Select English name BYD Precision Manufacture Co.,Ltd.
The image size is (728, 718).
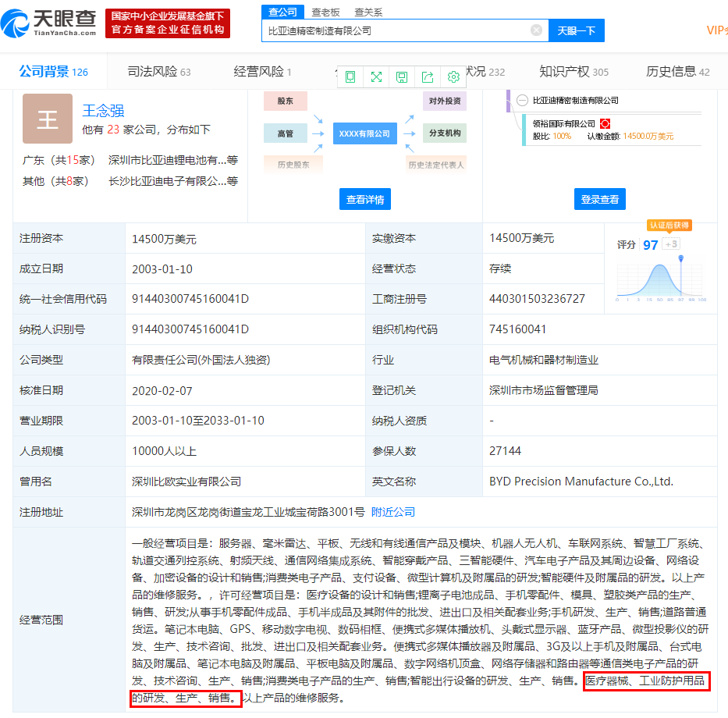click(x=581, y=482)
